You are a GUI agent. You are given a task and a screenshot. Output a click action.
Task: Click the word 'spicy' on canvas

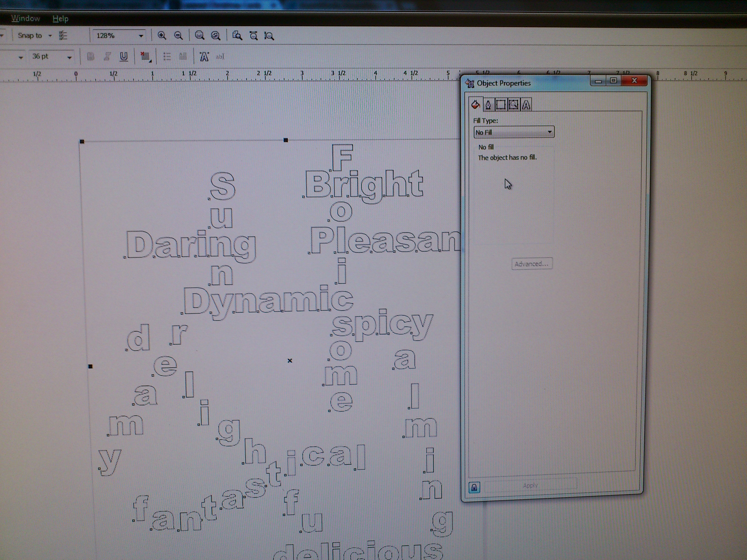pyautogui.click(x=382, y=325)
